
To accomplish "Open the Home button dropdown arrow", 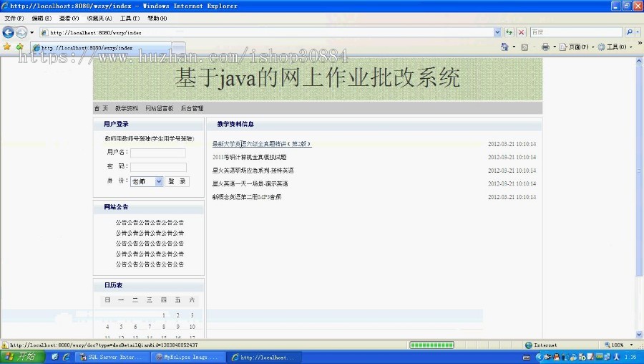I will pyautogui.click(x=514, y=47).
